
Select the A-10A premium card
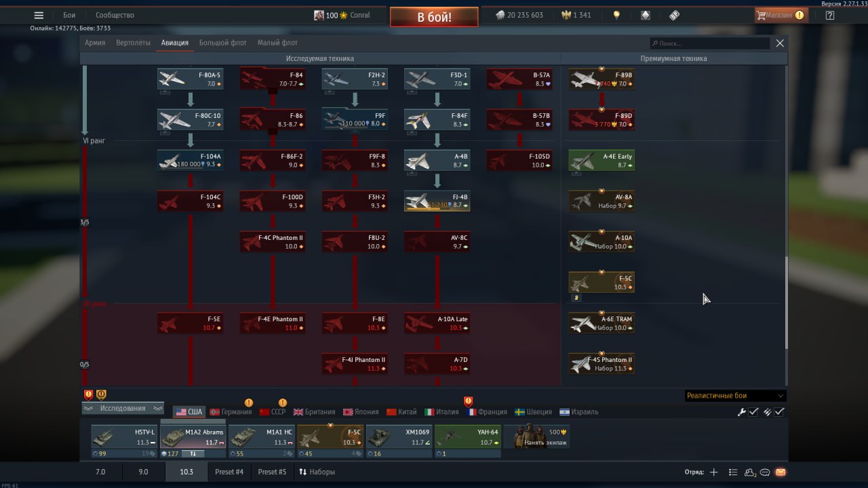[601, 242]
